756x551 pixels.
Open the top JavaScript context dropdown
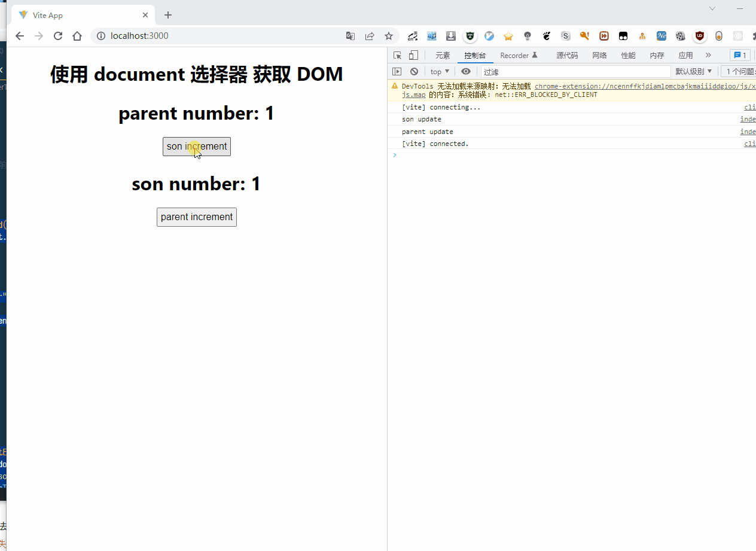[x=440, y=72]
